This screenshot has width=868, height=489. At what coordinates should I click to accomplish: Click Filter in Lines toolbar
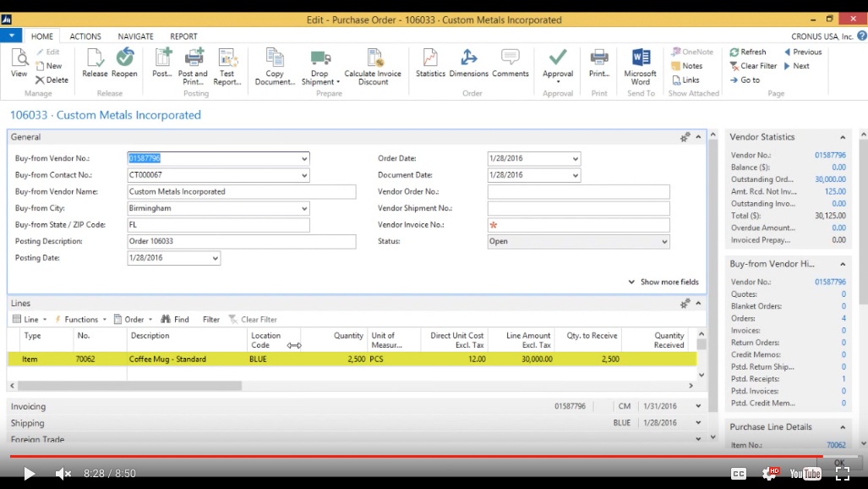[x=211, y=319]
